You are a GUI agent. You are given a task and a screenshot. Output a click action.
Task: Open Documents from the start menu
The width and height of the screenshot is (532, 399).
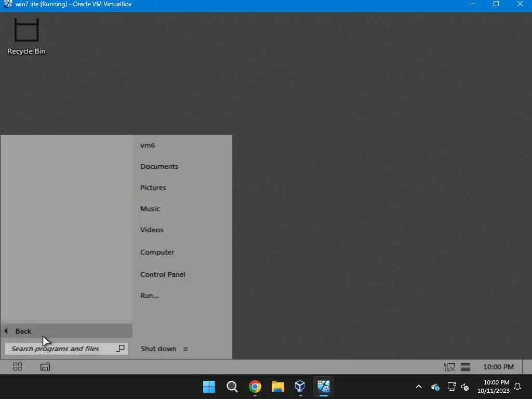click(x=159, y=166)
